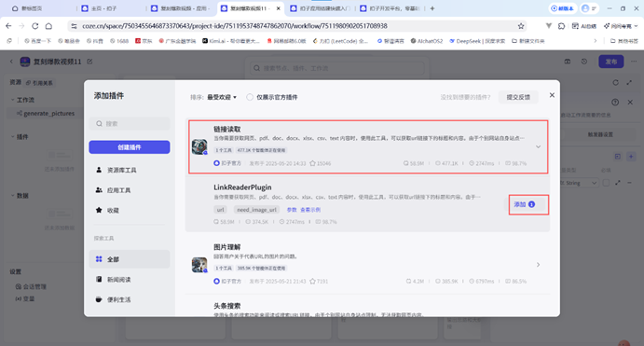
Task: Bookmark this page with star icon
Action: (521, 26)
